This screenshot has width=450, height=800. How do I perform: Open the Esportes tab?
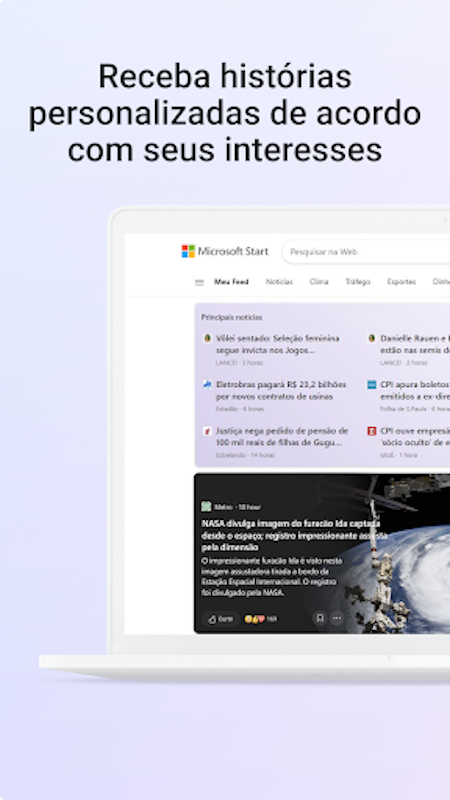(402, 282)
